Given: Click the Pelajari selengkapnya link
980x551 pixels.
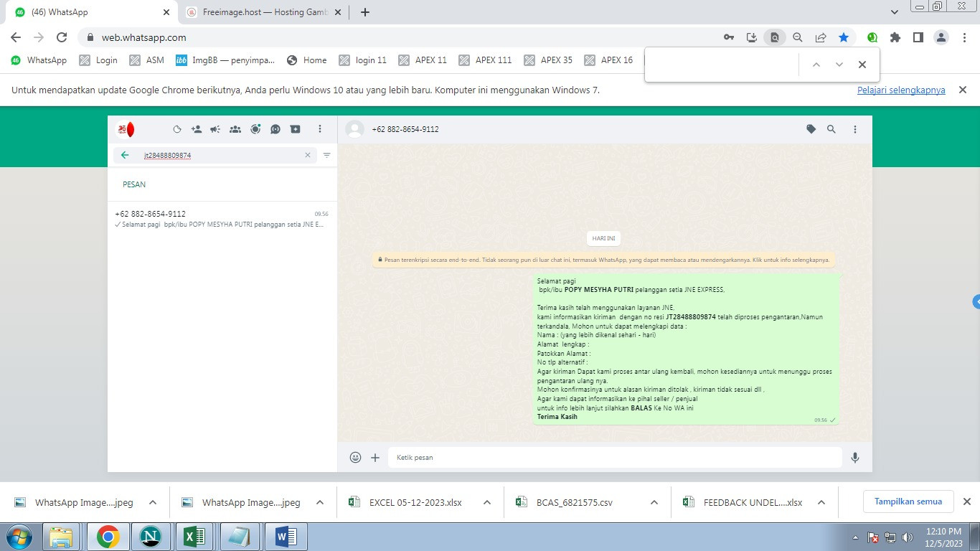Looking at the screenshot, I should [x=901, y=90].
